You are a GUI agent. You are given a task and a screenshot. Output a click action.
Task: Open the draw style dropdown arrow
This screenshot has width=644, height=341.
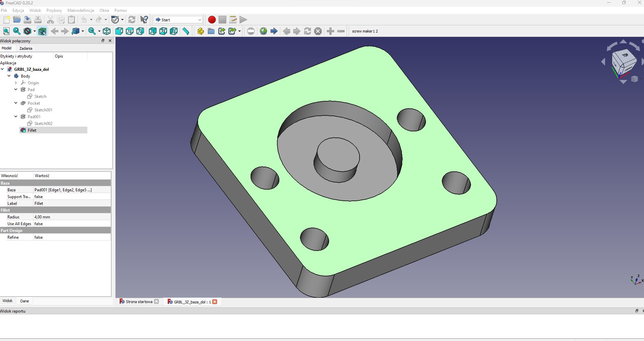coord(35,31)
